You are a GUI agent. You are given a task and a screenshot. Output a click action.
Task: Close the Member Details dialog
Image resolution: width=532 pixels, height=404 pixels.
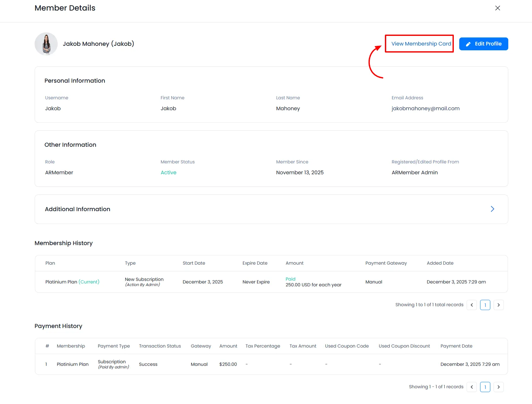[497, 8]
